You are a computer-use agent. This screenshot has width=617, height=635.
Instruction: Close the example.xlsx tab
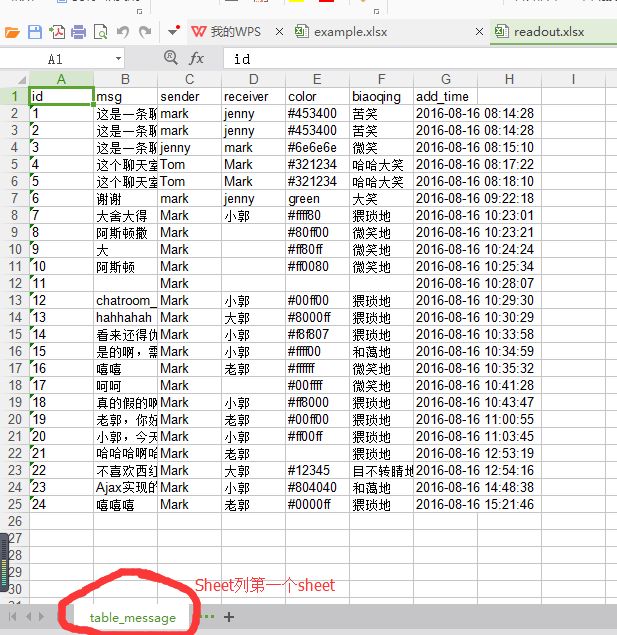pyautogui.click(x=479, y=32)
